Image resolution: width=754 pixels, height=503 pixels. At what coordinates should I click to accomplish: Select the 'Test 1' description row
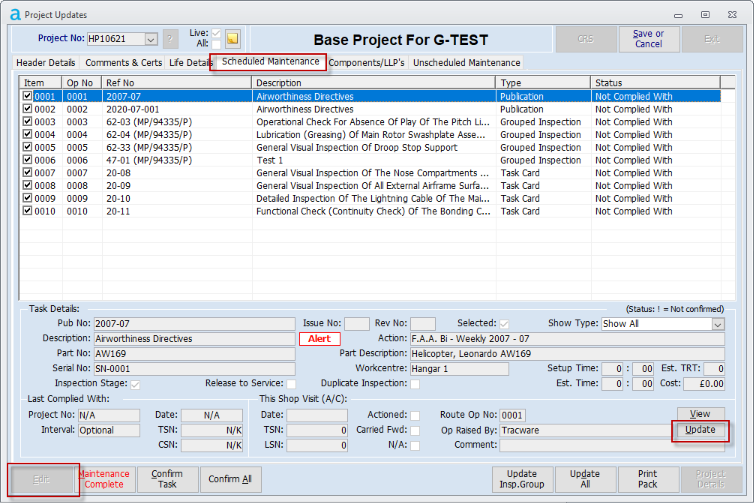[x=370, y=160]
